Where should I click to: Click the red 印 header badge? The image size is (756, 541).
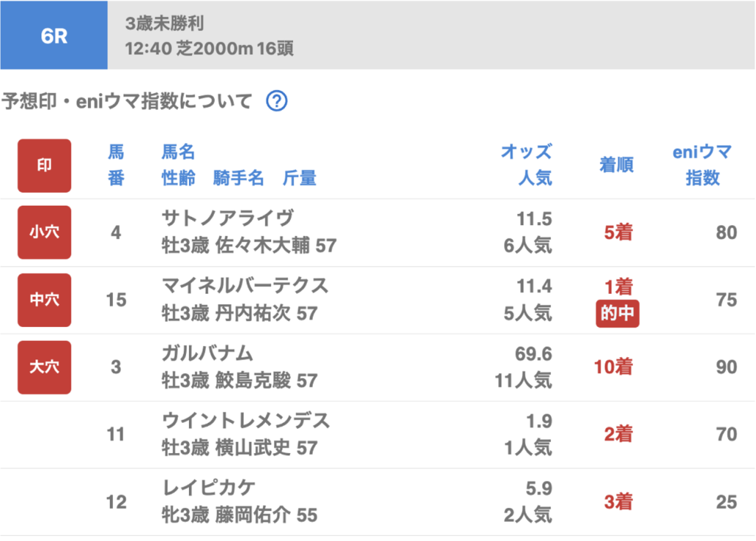click(x=44, y=165)
